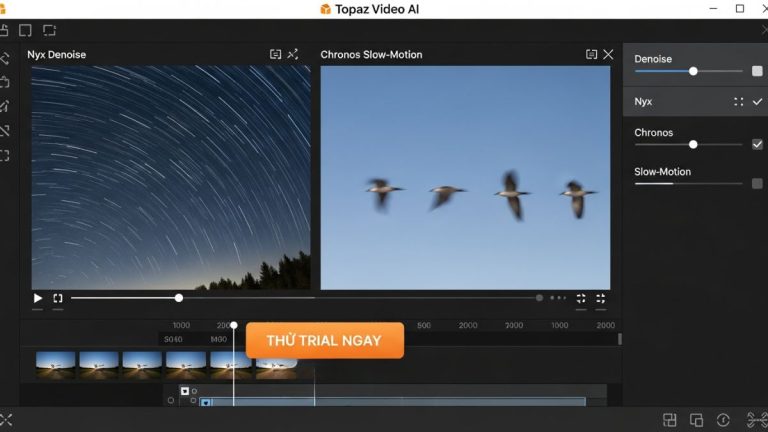The height and width of the screenshot is (432, 768).
Task: Toggle the checkmark in the Nyx row
Action: coord(757,102)
